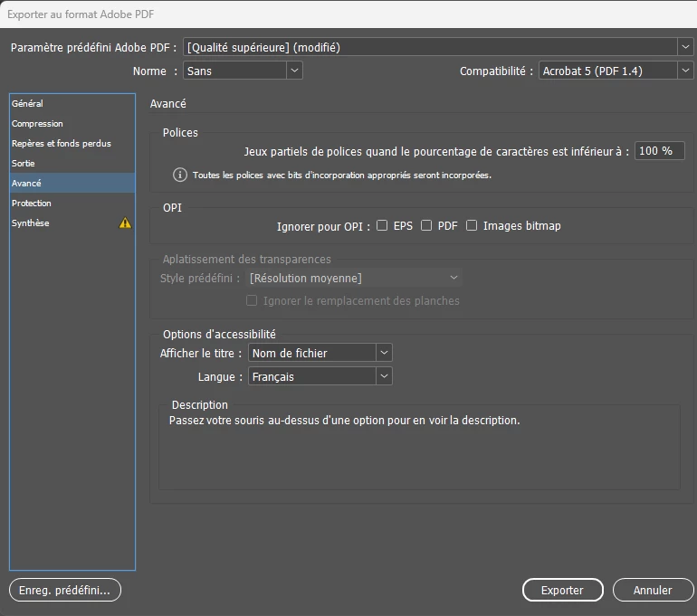697x616 pixels.
Task: Open Repères et fonds perdus section
Action: point(72,144)
